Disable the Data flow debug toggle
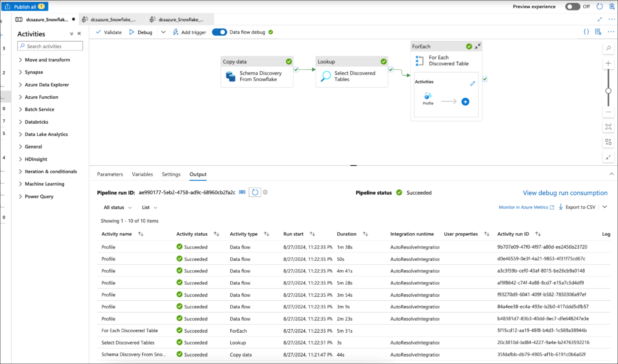This screenshot has height=364, width=618. 219,32
